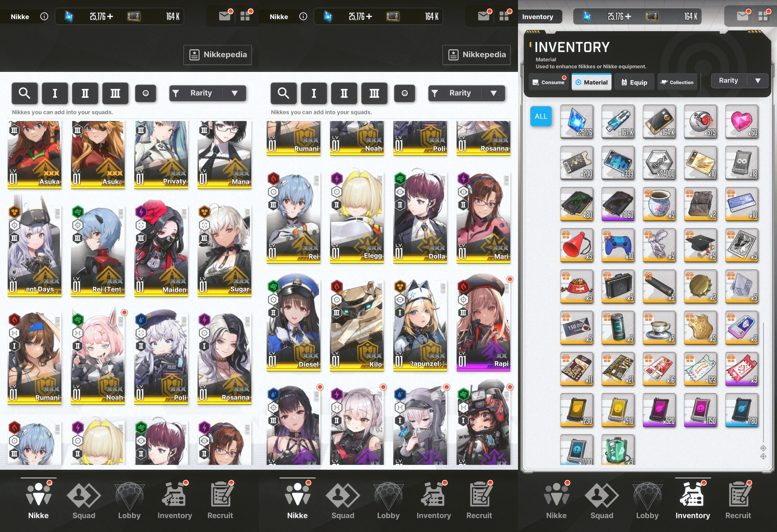Image resolution: width=777 pixels, height=532 pixels.
Task: Select blue game controller item x10
Action: tap(618, 245)
